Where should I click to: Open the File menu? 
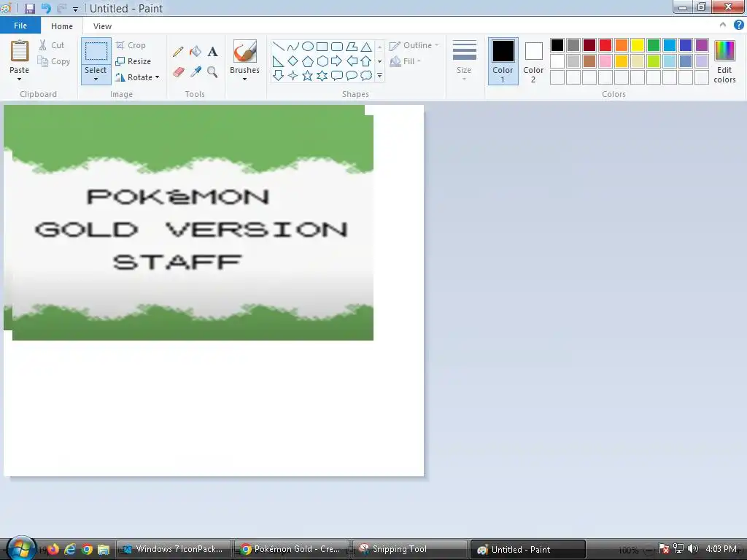(20, 26)
